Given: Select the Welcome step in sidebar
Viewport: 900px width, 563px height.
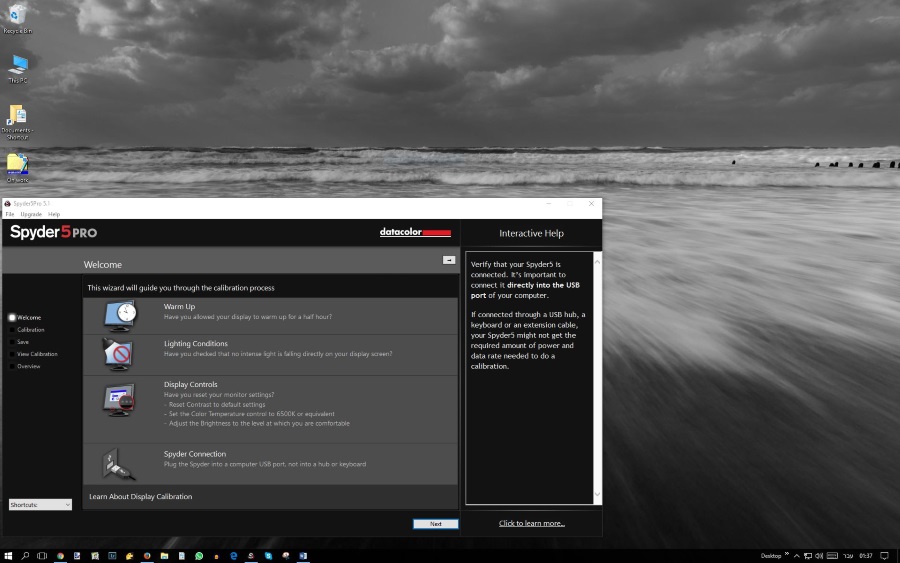Looking at the screenshot, I should click(x=25, y=317).
